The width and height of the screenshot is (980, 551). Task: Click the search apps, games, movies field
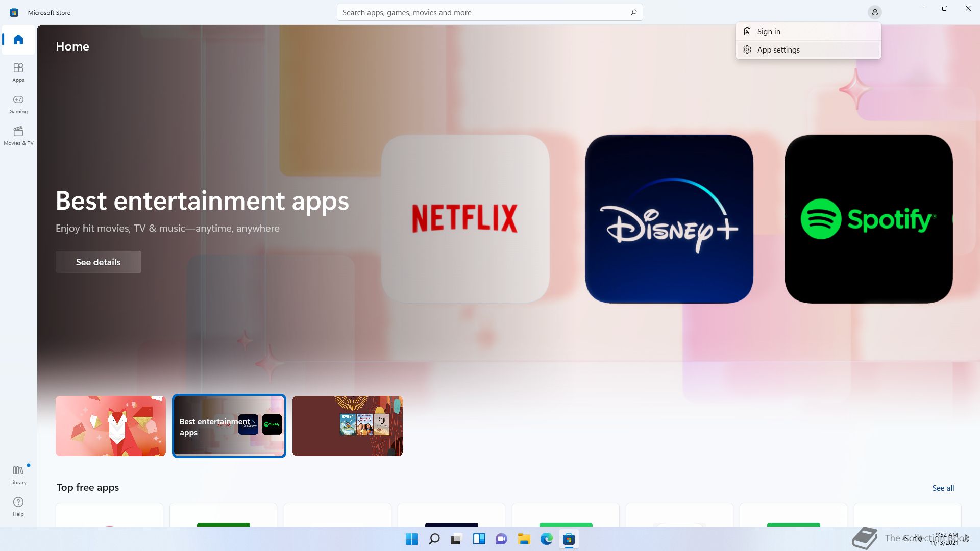pyautogui.click(x=489, y=12)
